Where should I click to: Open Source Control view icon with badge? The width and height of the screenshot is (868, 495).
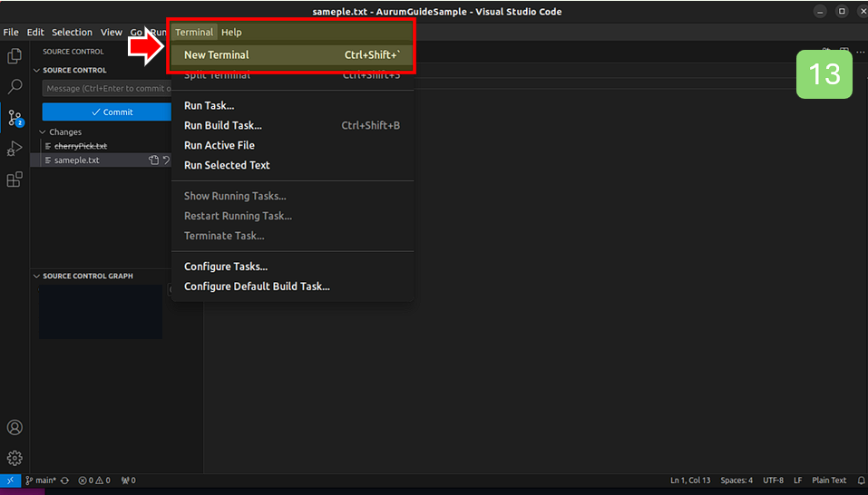click(x=15, y=117)
